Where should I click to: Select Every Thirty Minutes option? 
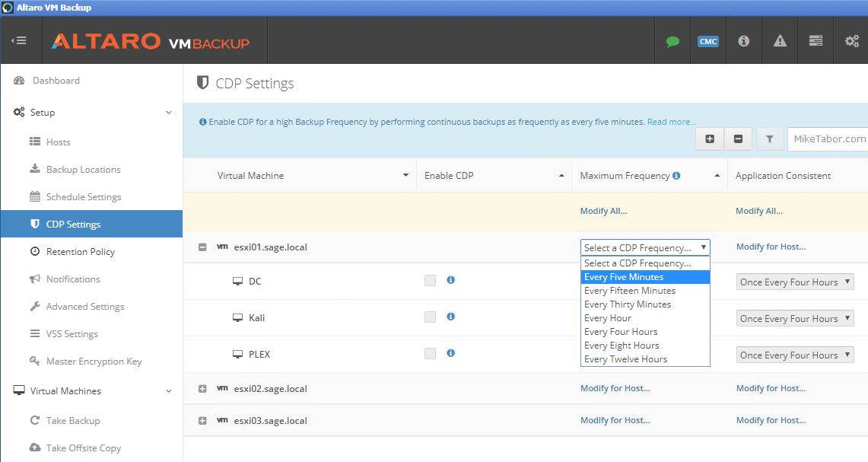coord(645,304)
